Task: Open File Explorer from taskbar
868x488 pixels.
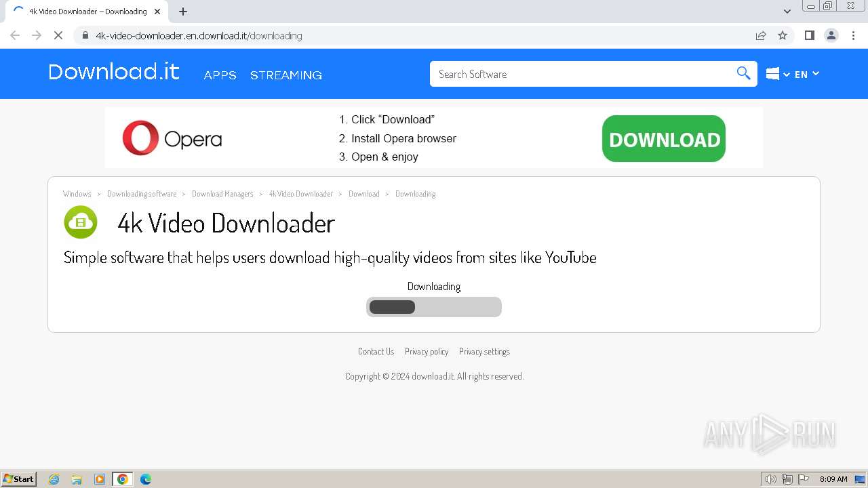Action: pos(77,479)
